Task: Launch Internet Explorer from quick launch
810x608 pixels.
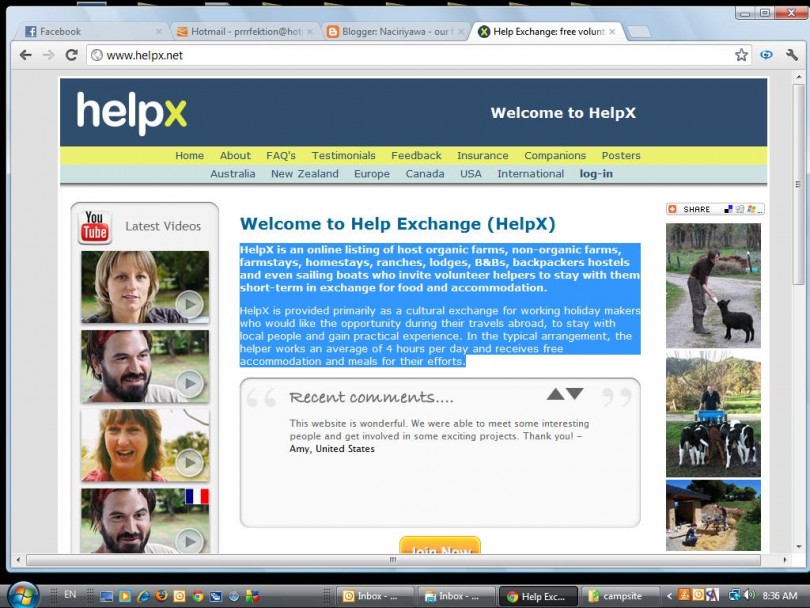Action: tap(143, 597)
